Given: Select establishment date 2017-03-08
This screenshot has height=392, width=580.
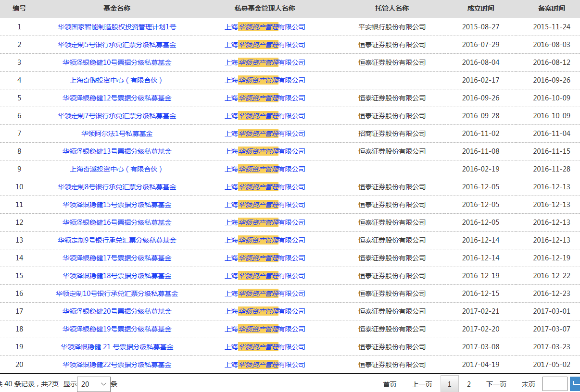Looking at the screenshot, I should [481, 347].
